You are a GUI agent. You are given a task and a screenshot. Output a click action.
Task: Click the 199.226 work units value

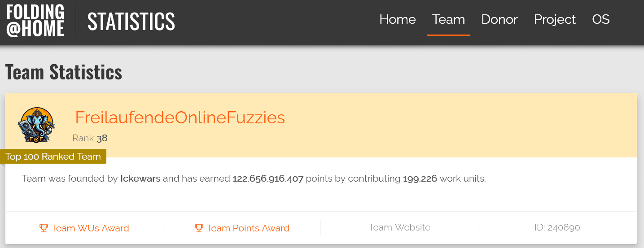coord(420,178)
